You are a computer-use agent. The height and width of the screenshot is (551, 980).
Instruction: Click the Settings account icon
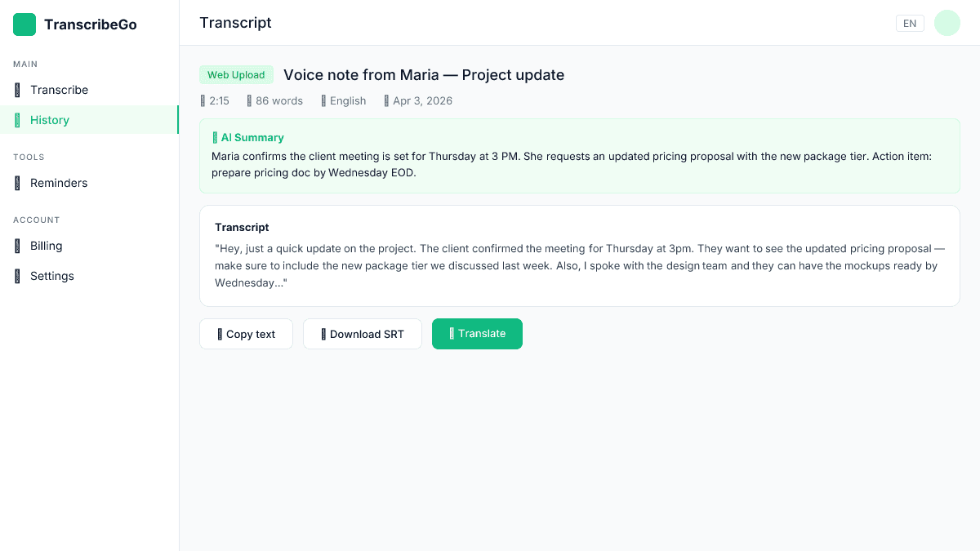click(x=18, y=276)
